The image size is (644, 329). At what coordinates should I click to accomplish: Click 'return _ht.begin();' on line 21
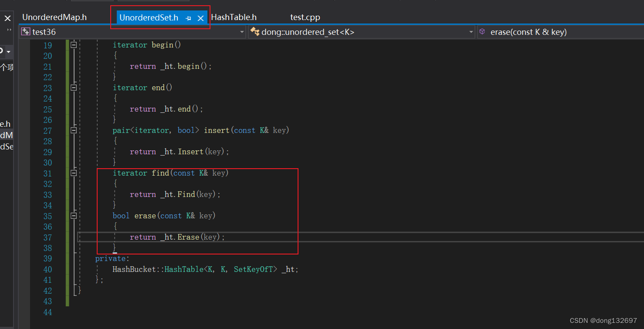pos(171,66)
